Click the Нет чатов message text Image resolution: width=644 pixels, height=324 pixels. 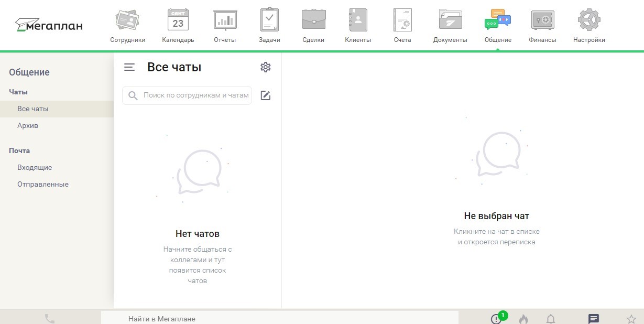(198, 234)
